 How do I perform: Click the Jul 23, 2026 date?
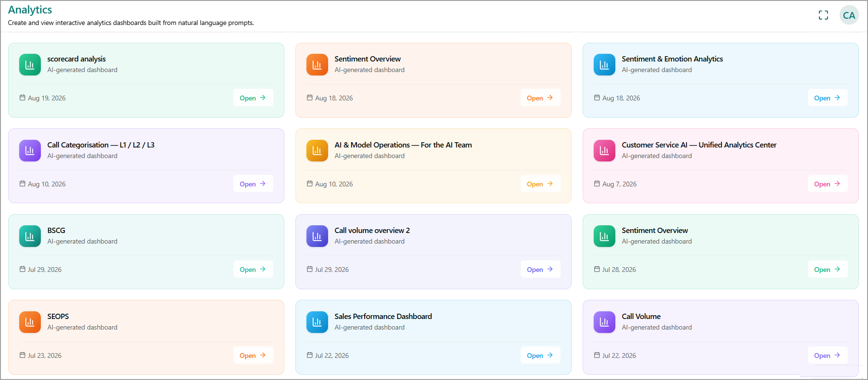point(45,355)
